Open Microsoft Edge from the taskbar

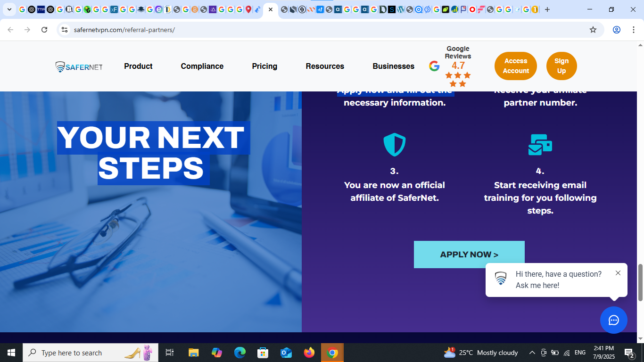tap(240, 353)
